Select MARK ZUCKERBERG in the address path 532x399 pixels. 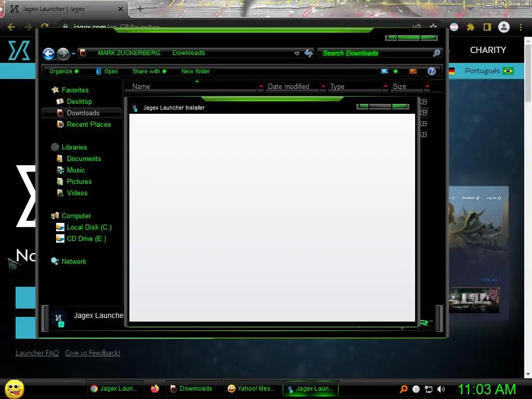coord(129,53)
